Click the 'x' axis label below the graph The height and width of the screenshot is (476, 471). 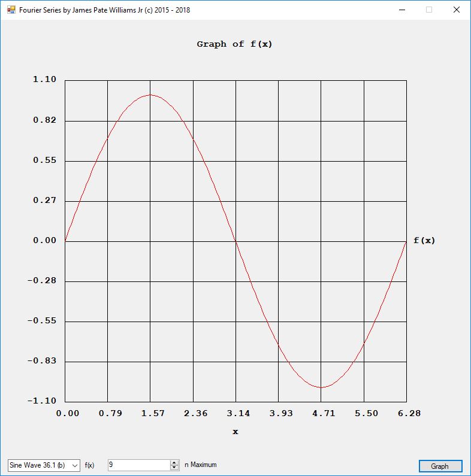236,432
